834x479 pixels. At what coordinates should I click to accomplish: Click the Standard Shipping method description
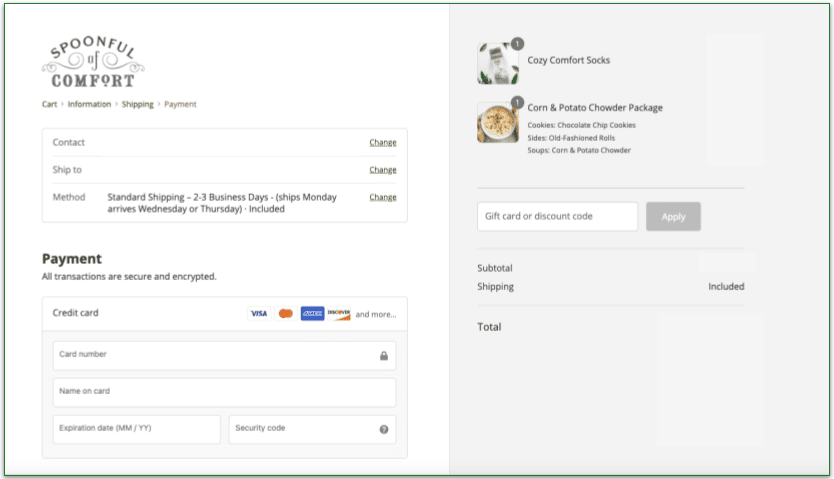[222, 203]
